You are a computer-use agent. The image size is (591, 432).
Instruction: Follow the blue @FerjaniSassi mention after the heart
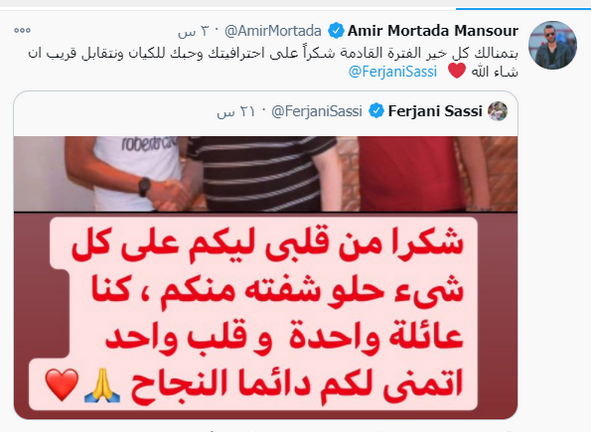pos(393,71)
